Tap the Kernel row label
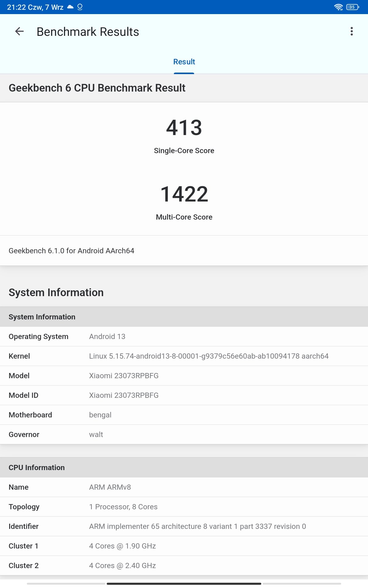 point(19,356)
